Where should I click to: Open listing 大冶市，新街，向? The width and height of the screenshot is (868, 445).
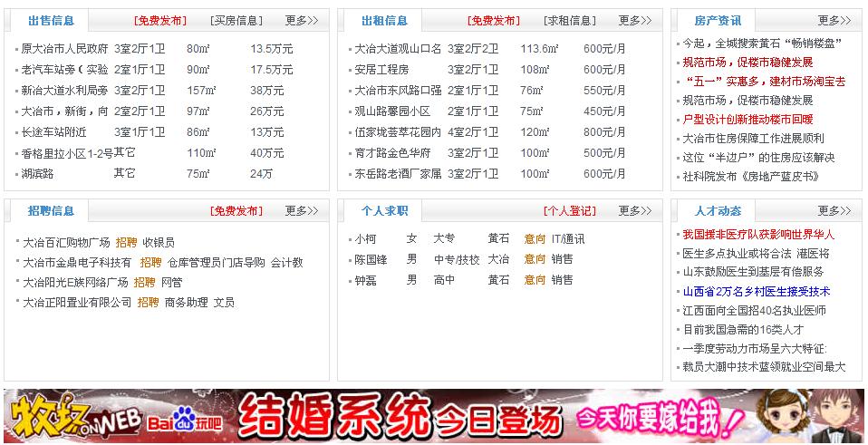tap(64, 111)
